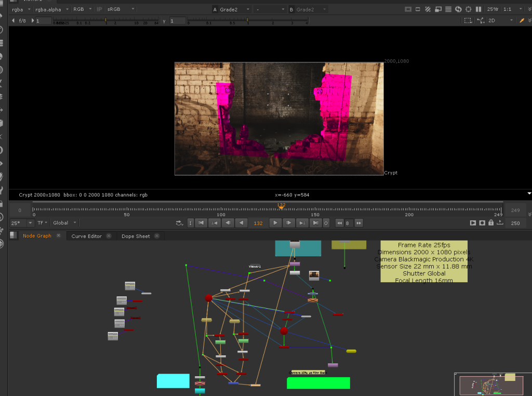Jump to the first frame button
Viewport: 532px width, 396px height.
201,223
